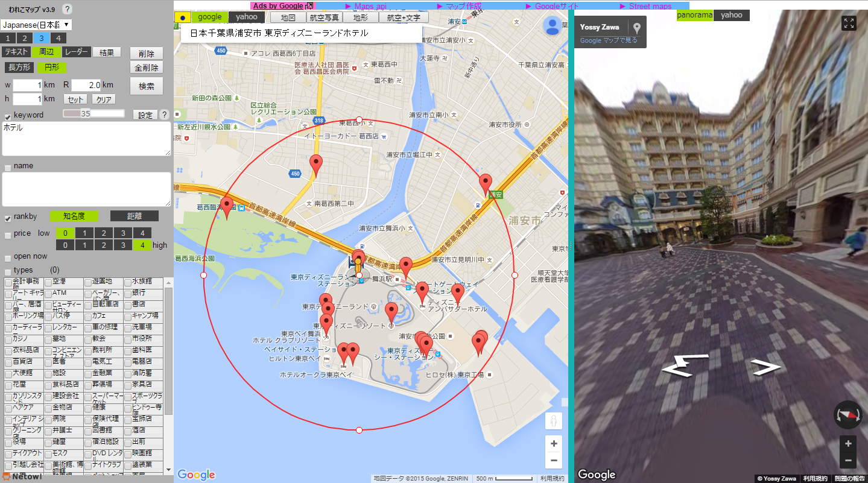Click the circle's left edge handle
868x483 pixels.
pyautogui.click(x=203, y=275)
